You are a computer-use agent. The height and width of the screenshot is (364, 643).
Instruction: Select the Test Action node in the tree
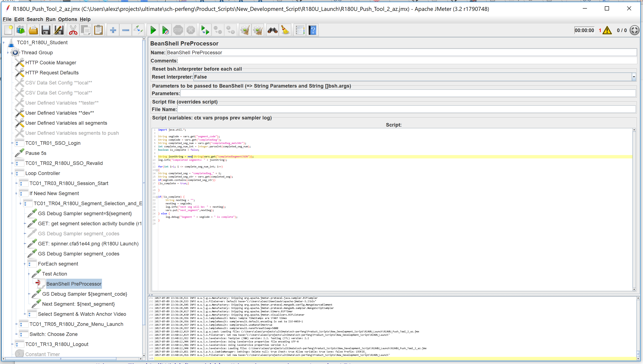tap(55, 274)
